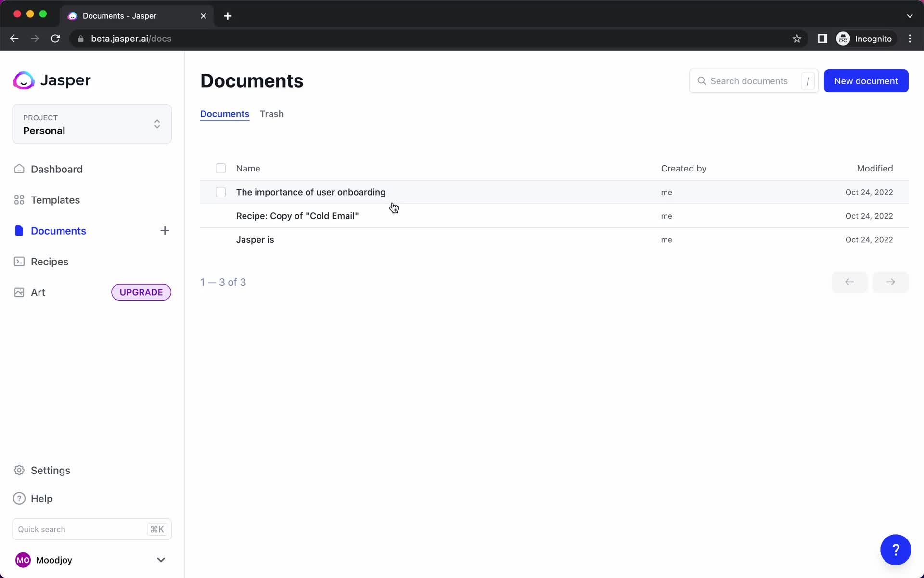This screenshot has height=578, width=924.
Task: Open the "Jasper is" document
Action: (255, 240)
